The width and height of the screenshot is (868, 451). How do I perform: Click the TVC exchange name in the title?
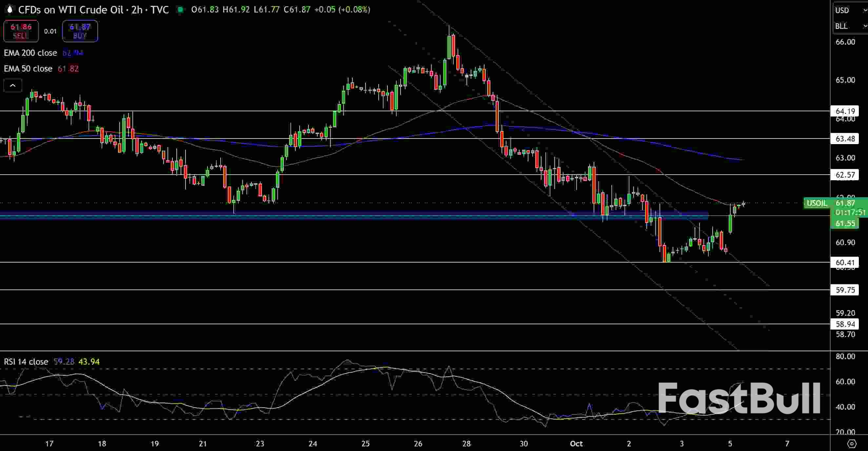click(159, 10)
